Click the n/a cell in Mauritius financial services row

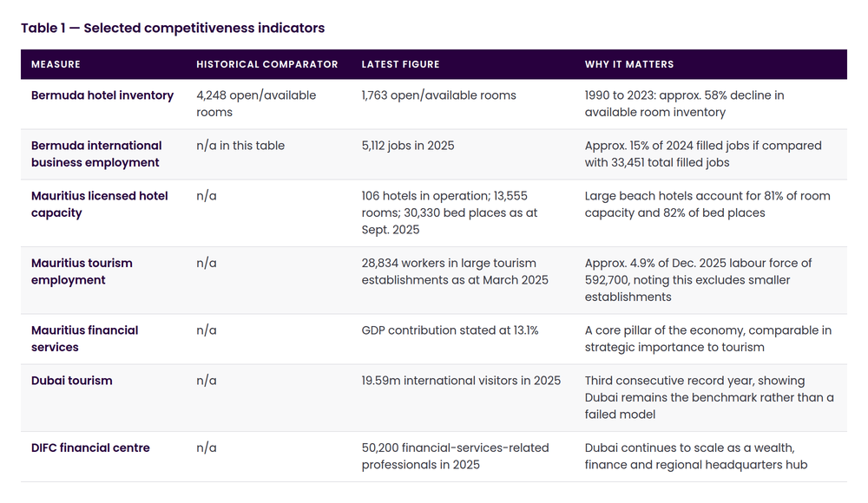pyautogui.click(x=206, y=330)
